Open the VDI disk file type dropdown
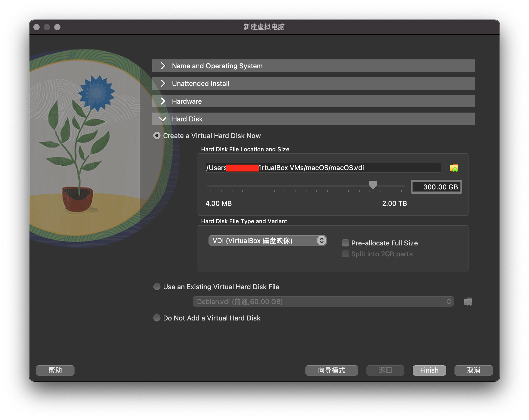 (x=267, y=240)
